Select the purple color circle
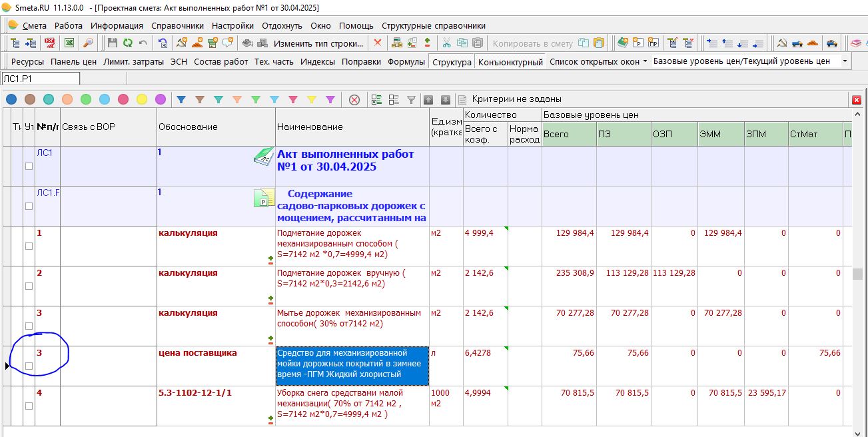868x437 pixels. (161, 100)
